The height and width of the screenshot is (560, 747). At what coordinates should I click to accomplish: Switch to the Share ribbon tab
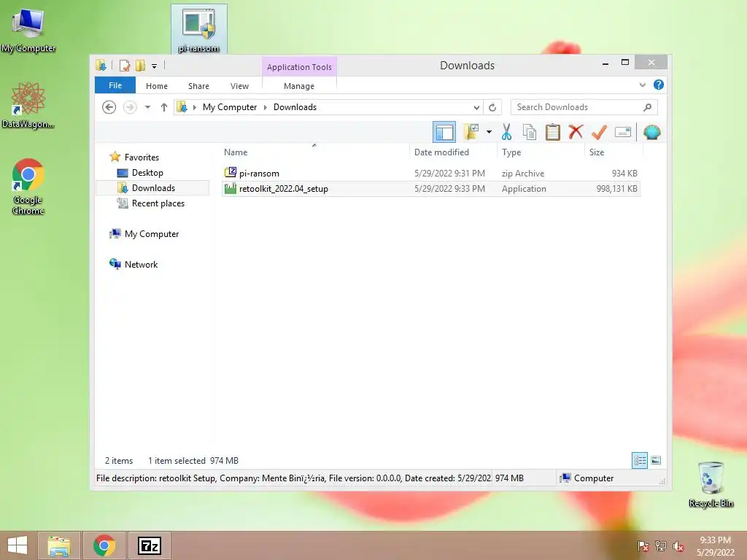[198, 86]
